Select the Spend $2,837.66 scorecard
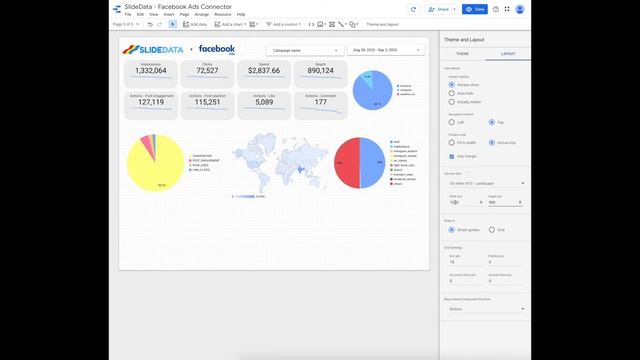The width and height of the screenshot is (640, 360). (x=264, y=74)
